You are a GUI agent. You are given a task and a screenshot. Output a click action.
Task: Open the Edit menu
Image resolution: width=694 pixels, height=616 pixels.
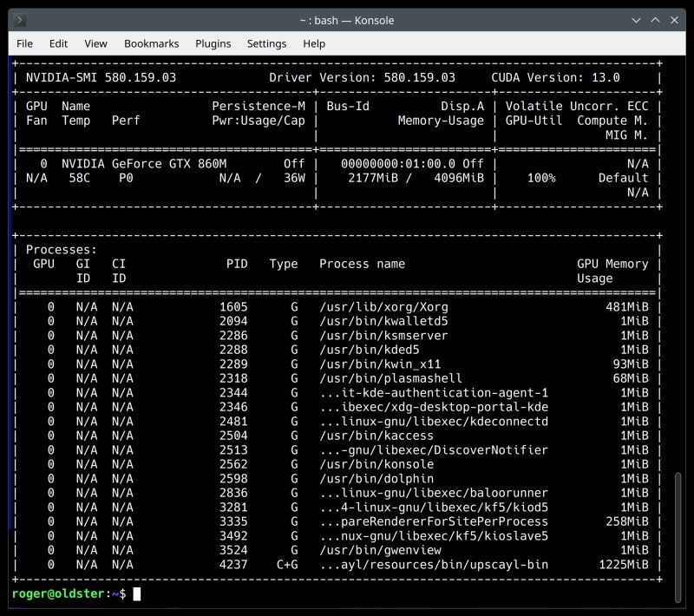click(x=58, y=43)
